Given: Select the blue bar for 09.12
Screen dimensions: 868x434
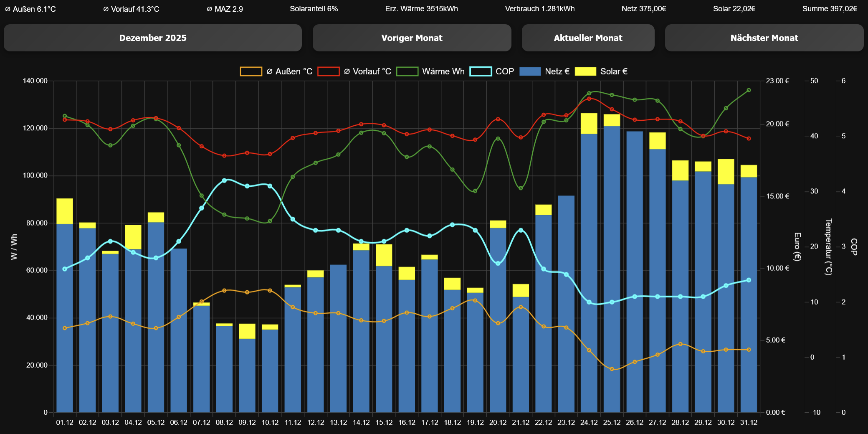Looking at the screenshot, I should (247, 376).
